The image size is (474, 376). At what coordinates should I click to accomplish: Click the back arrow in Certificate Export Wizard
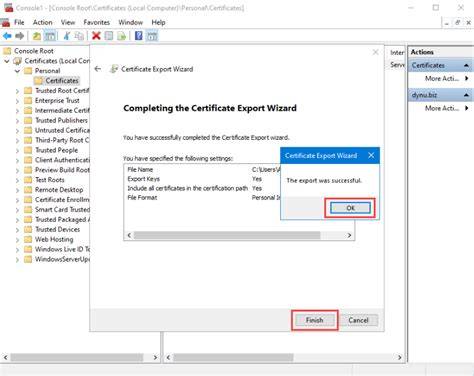click(98, 69)
